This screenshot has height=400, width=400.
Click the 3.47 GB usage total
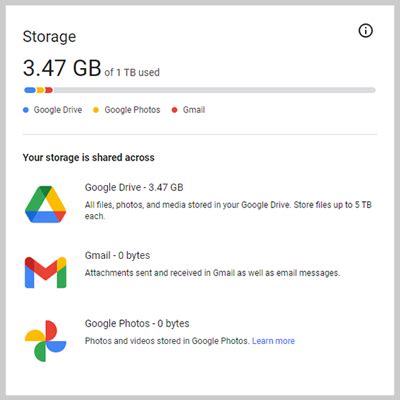tap(62, 68)
